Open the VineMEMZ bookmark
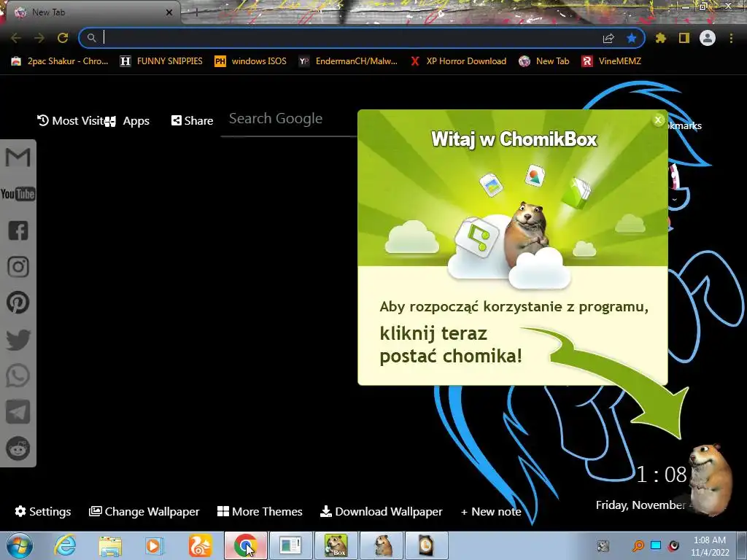 pos(612,61)
